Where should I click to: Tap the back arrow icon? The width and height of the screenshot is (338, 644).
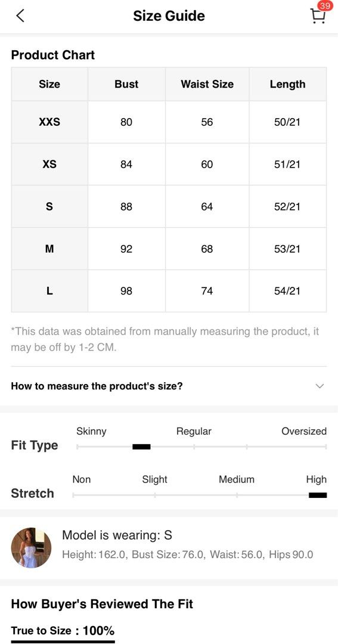20,16
